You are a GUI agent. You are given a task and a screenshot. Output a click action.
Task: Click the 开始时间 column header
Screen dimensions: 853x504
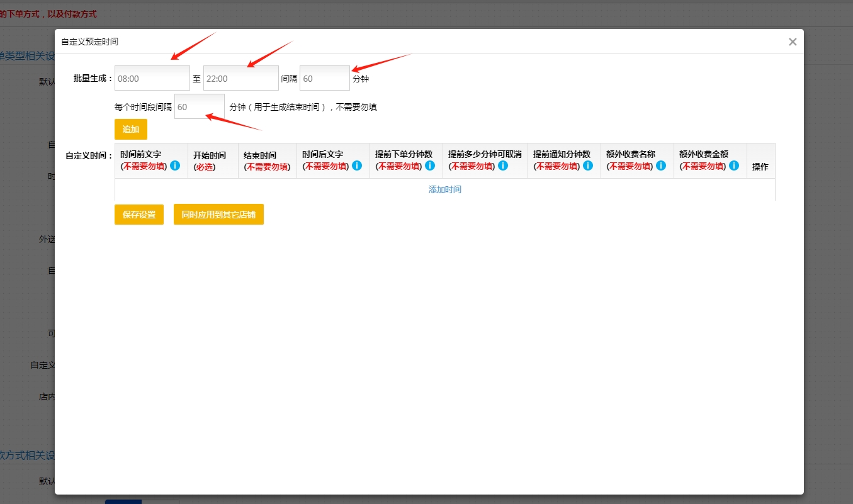coord(210,155)
